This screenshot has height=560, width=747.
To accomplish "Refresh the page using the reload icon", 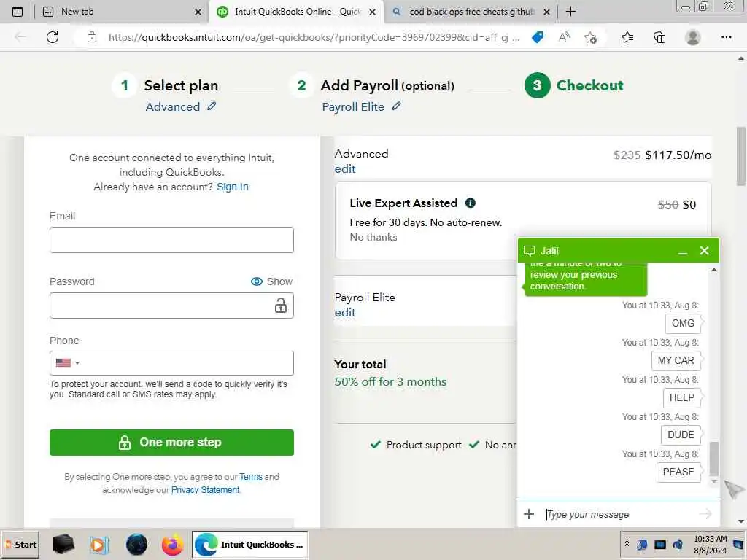I will tap(53, 37).
